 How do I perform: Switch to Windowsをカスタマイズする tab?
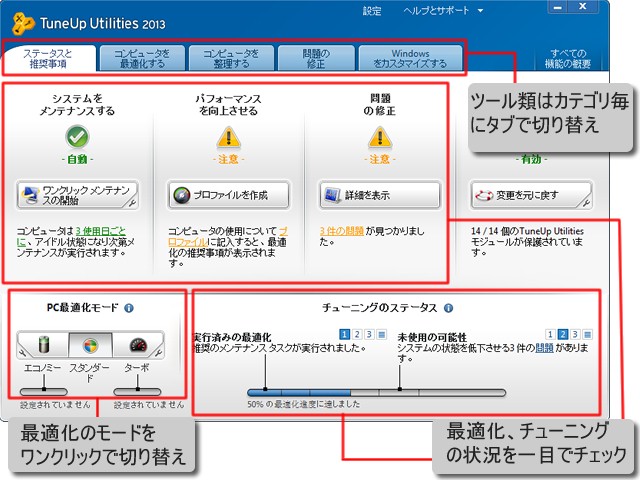[x=410, y=59]
